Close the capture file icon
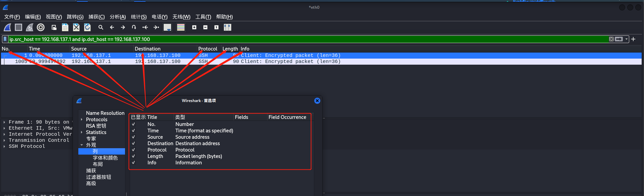The height and width of the screenshot is (196, 644). [76, 27]
